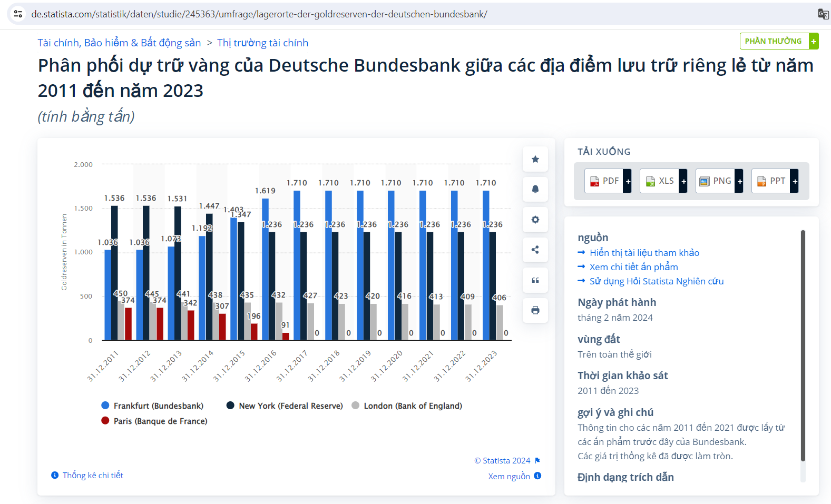The width and height of the screenshot is (831, 504).
Task: Click the quotation citation icon
Action: pos(535,280)
